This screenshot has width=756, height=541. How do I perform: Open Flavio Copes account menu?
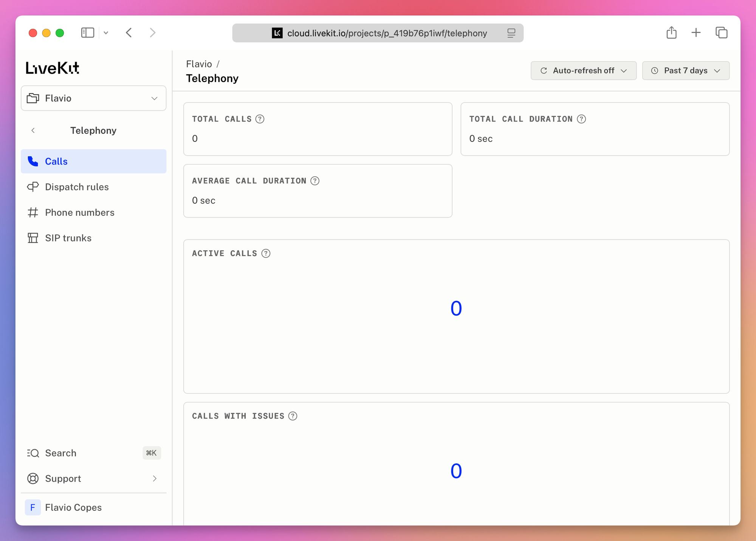coord(93,507)
